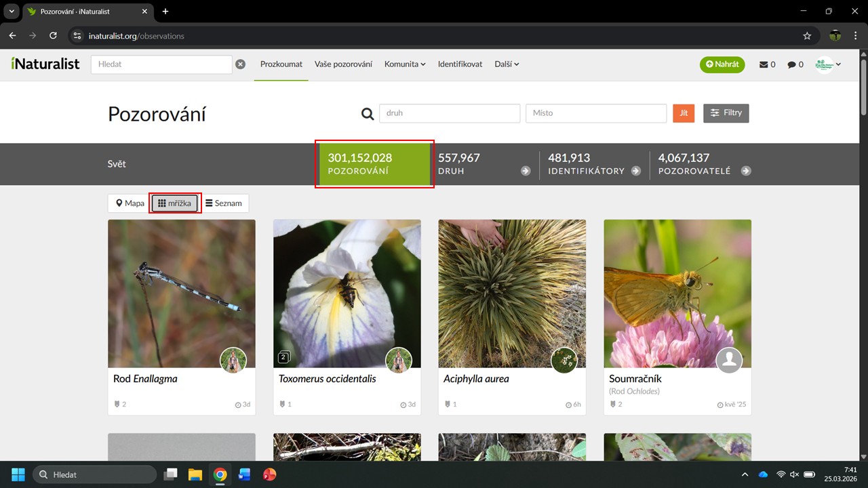868x488 pixels.
Task: Bookmark this page with star icon
Action: (807, 35)
